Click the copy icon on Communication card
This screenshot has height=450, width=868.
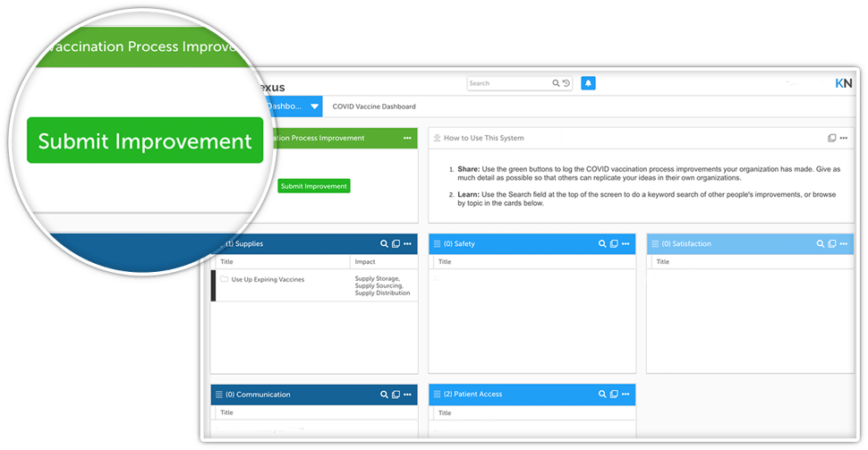396,395
